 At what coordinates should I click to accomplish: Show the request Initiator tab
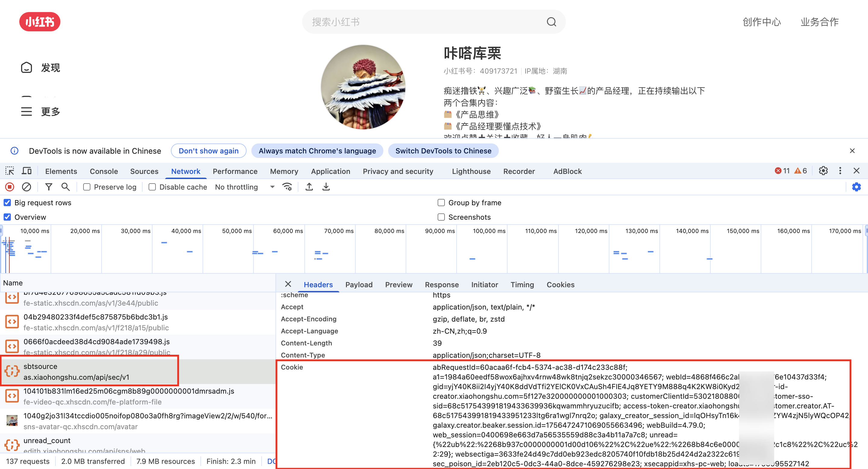click(485, 285)
